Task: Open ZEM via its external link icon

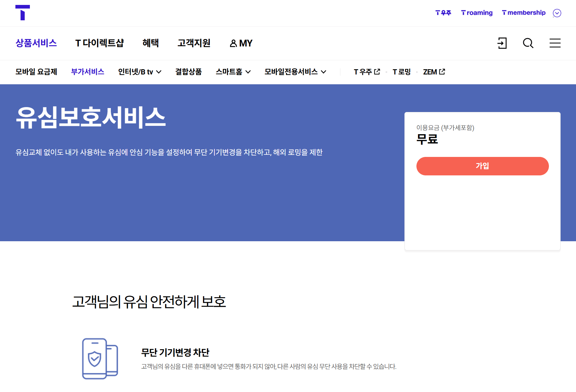Action: point(442,71)
